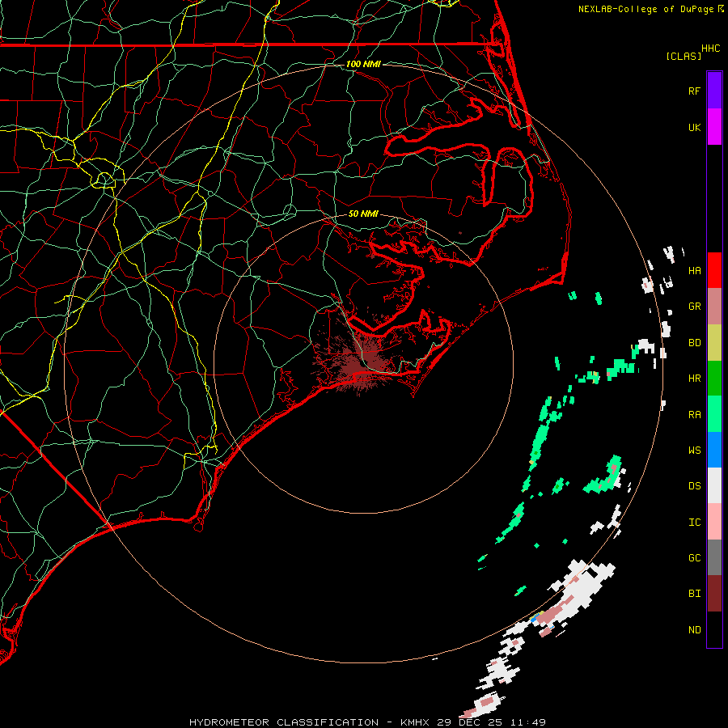The height and width of the screenshot is (728, 728).
Task: Click the 50 NMI range ring label
Action: click(x=363, y=214)
